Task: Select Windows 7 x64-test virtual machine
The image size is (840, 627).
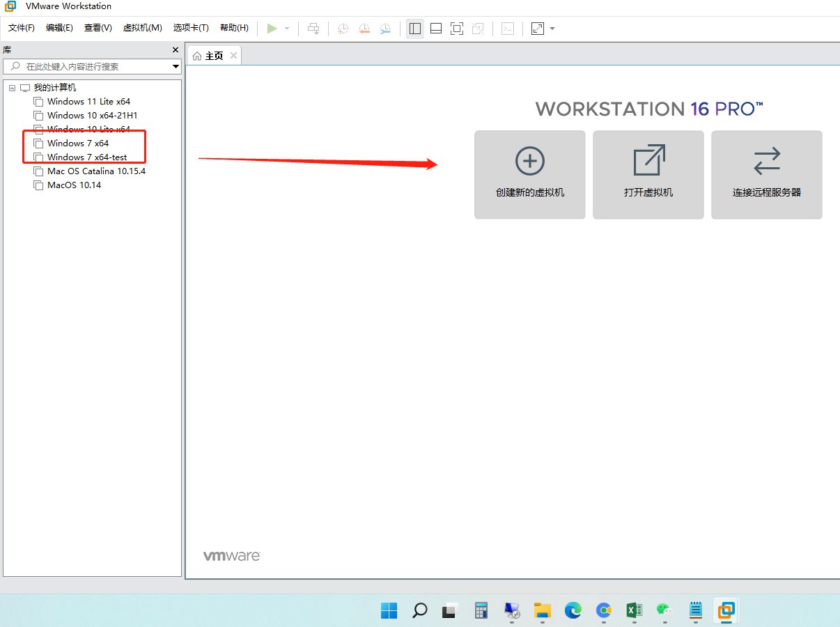Action: [87, 157]
